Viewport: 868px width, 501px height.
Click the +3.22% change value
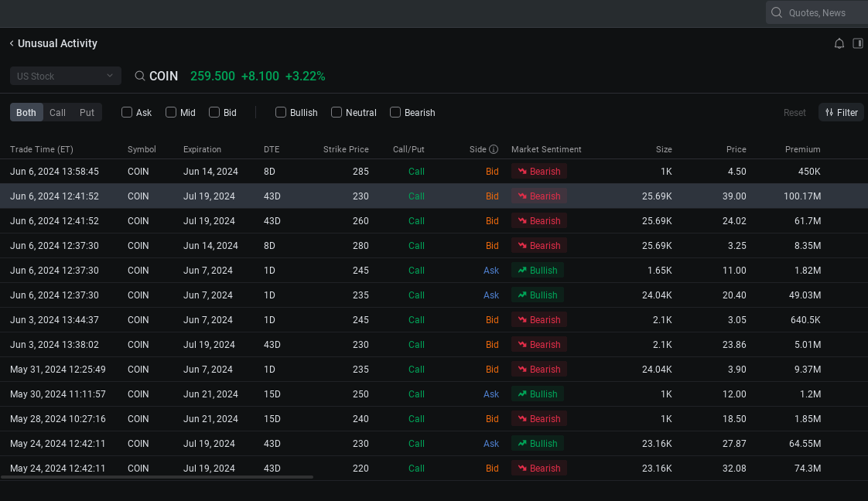pos(305,77)
